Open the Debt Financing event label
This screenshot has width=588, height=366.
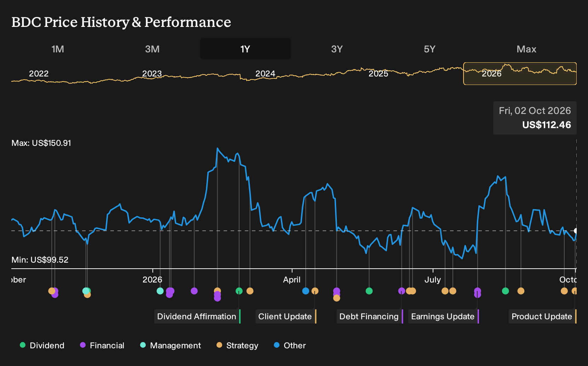[x=370, y=316]
